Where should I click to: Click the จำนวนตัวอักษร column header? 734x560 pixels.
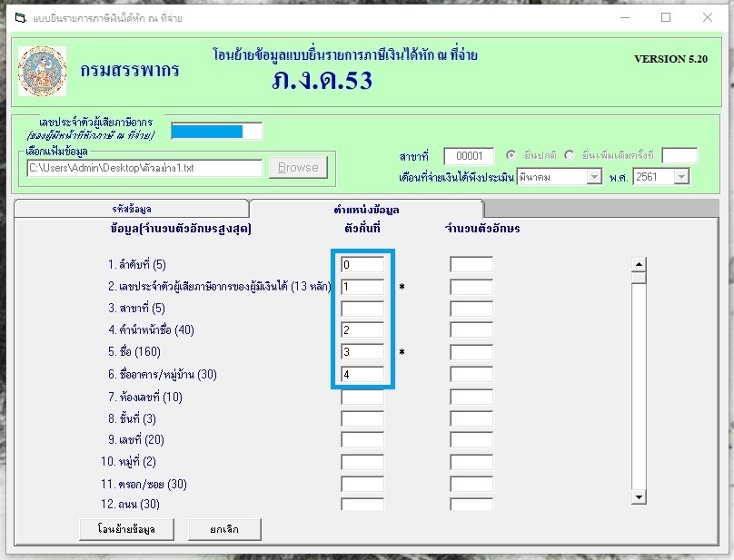482,229
